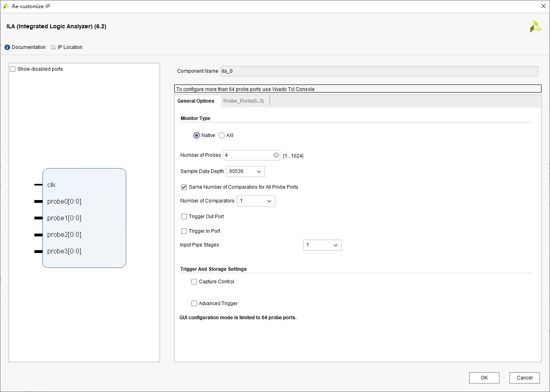Screen dimensions: 550x392
Task: Switch to the Probe_Ports(0..3) tab
Action: point(243,101)
